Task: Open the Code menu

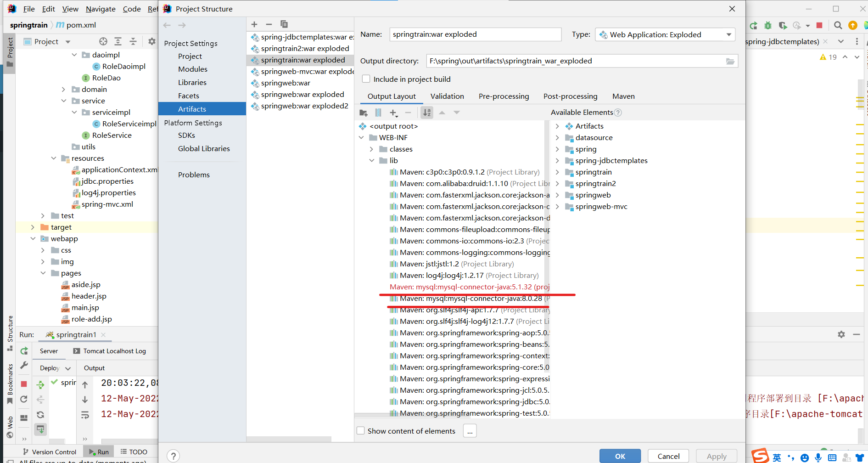Action: pos(132,9)
